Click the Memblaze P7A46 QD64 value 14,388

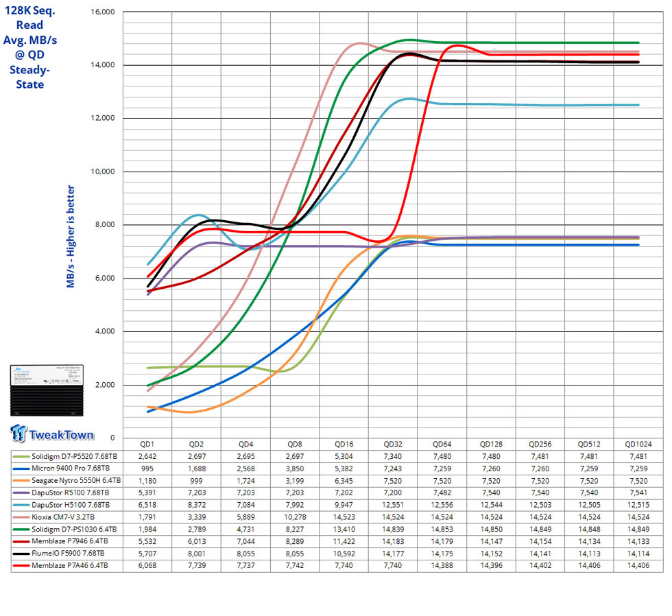coord(442,566)
